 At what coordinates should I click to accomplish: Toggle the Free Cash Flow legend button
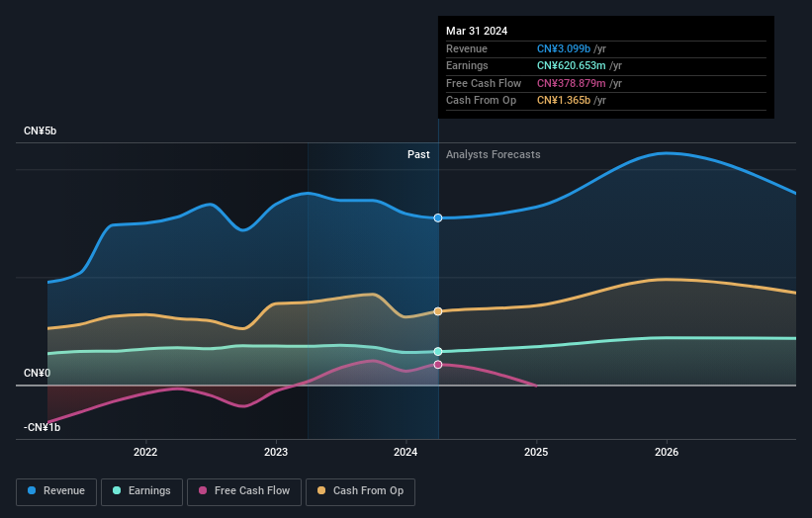pos(244,491)
